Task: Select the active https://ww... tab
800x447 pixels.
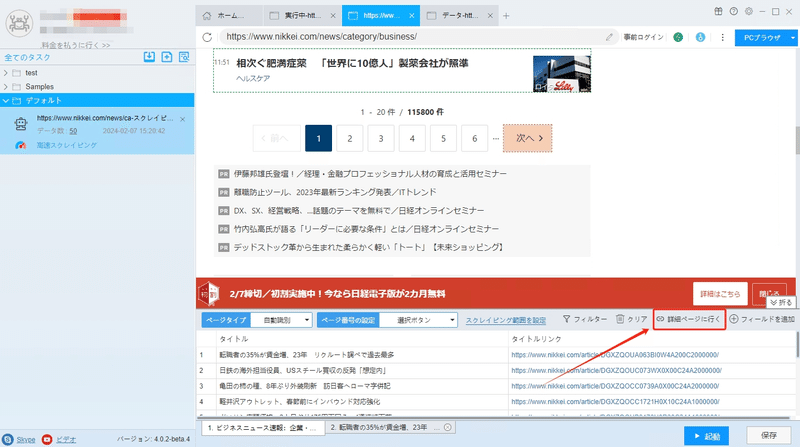Action: [x=381, y=16]
